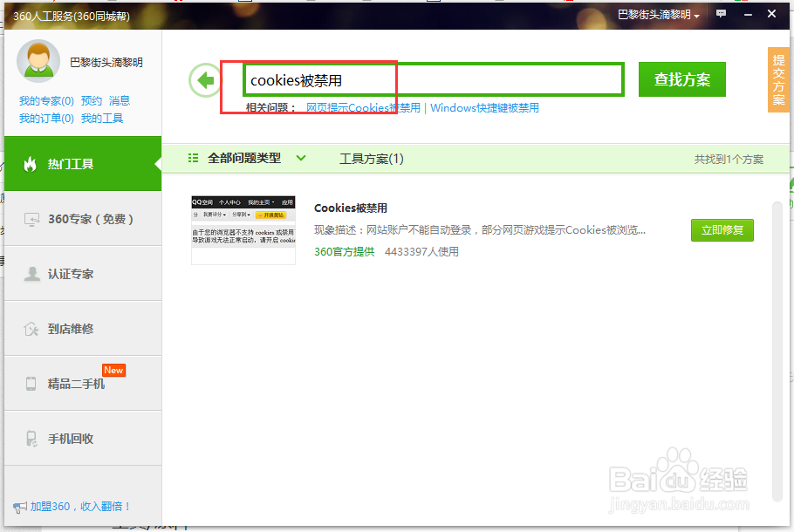Click the 现象描述 result description text
794x532 pixels.
coord(480,230)
